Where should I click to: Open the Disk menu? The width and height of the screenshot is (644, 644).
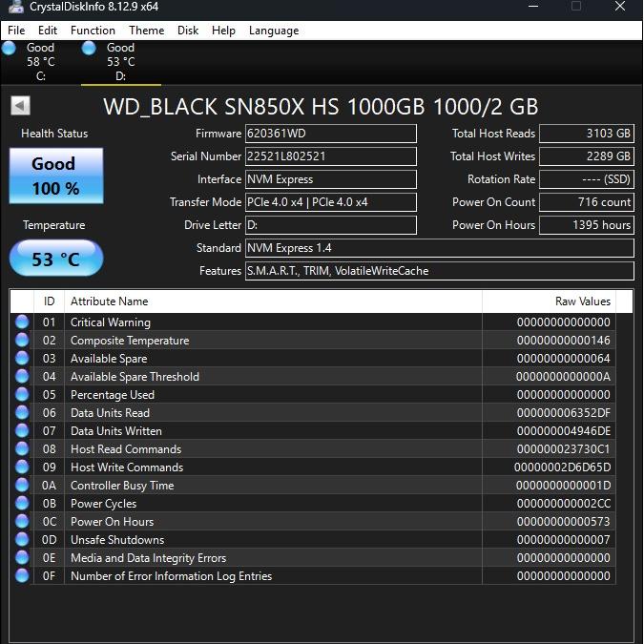(x=188, y=31)
